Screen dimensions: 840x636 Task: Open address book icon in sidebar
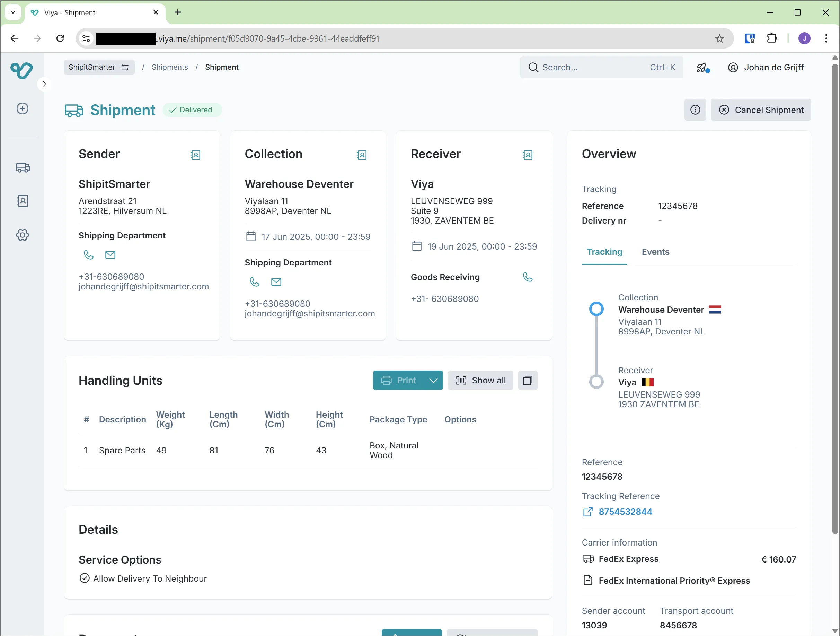[x=23, y=201]
